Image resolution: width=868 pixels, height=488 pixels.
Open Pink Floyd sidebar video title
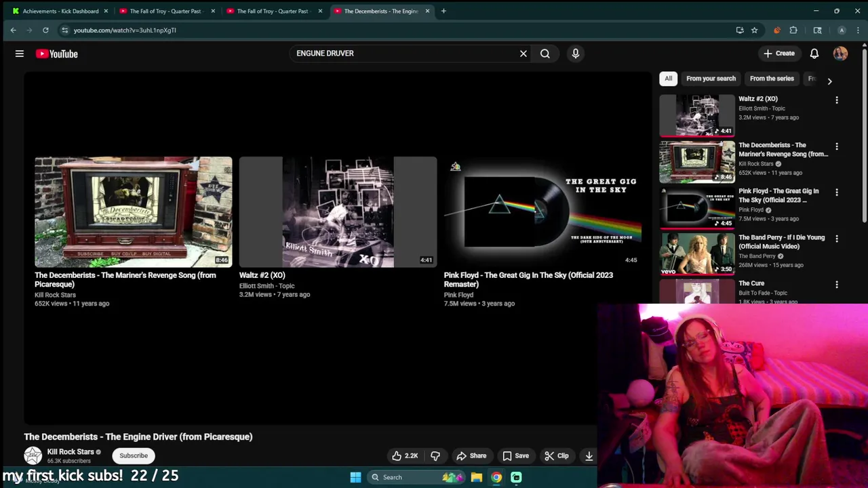(778, 195)
